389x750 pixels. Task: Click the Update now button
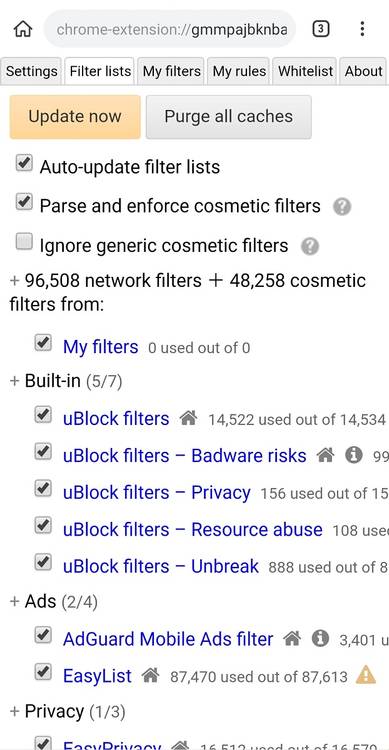click(75, 117)
